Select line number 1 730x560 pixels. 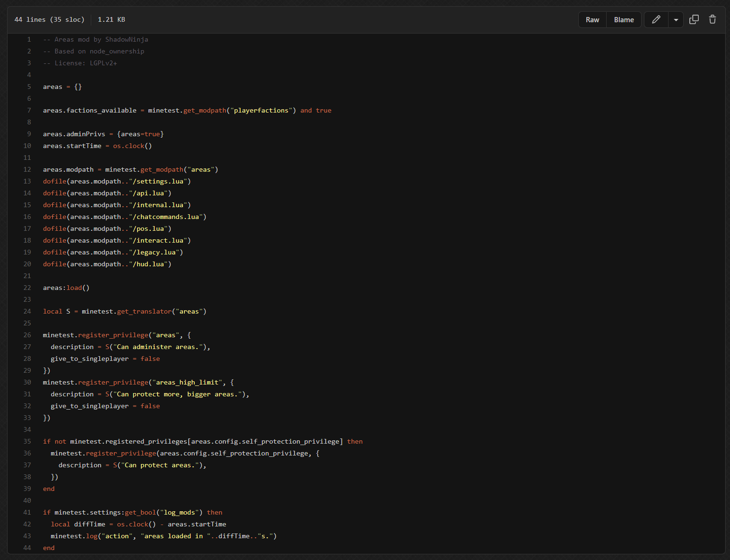tap(29, 40)
